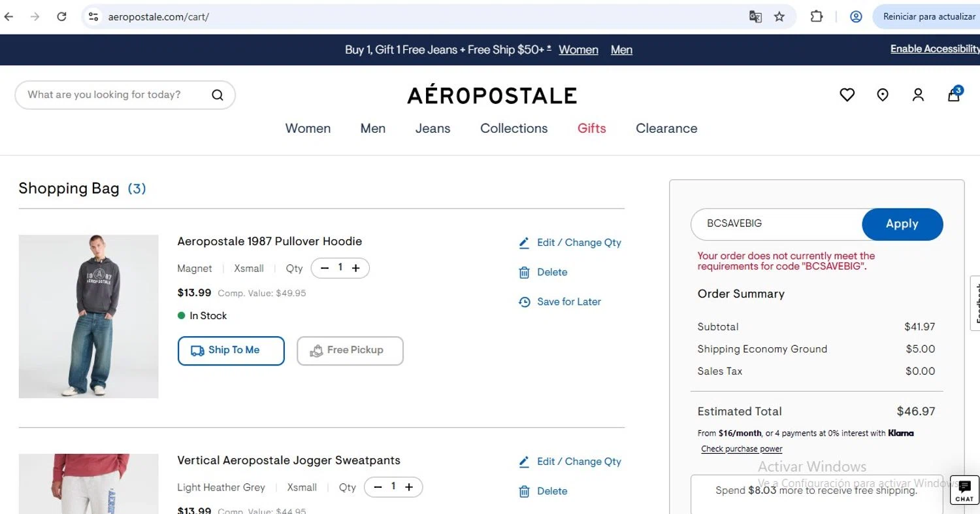This screenshot has width=980, height=514.
Task: Click the Estimated Total amount $46.97
Action: pyautogui.click(x=916, y=411)
